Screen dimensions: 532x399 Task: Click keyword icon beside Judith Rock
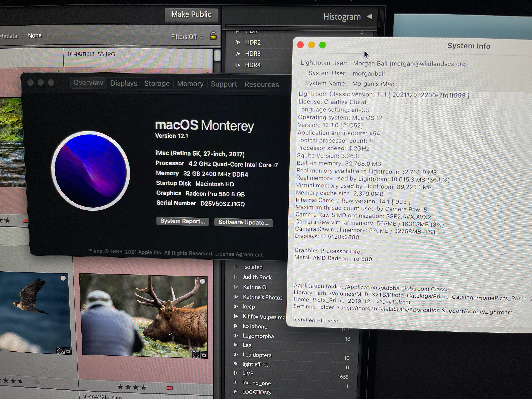pos(236,277)
